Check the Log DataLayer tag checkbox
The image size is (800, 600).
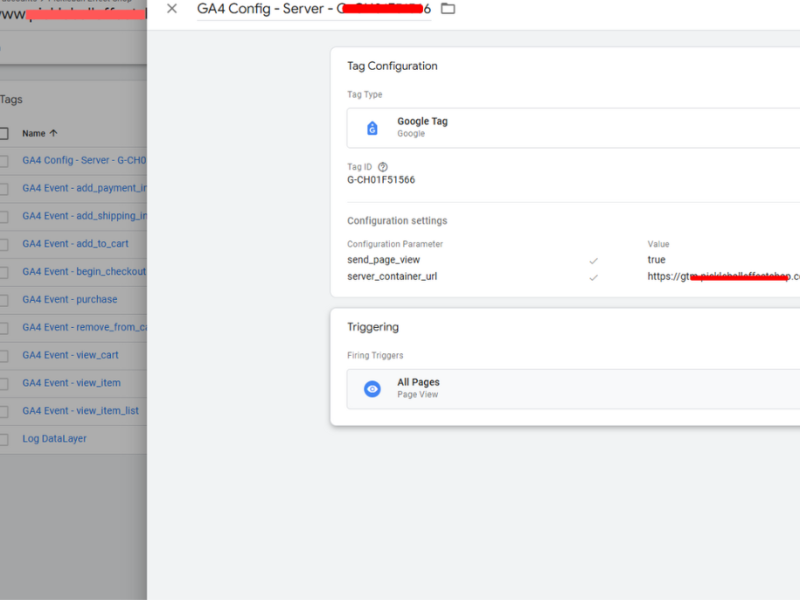[3, 439]
